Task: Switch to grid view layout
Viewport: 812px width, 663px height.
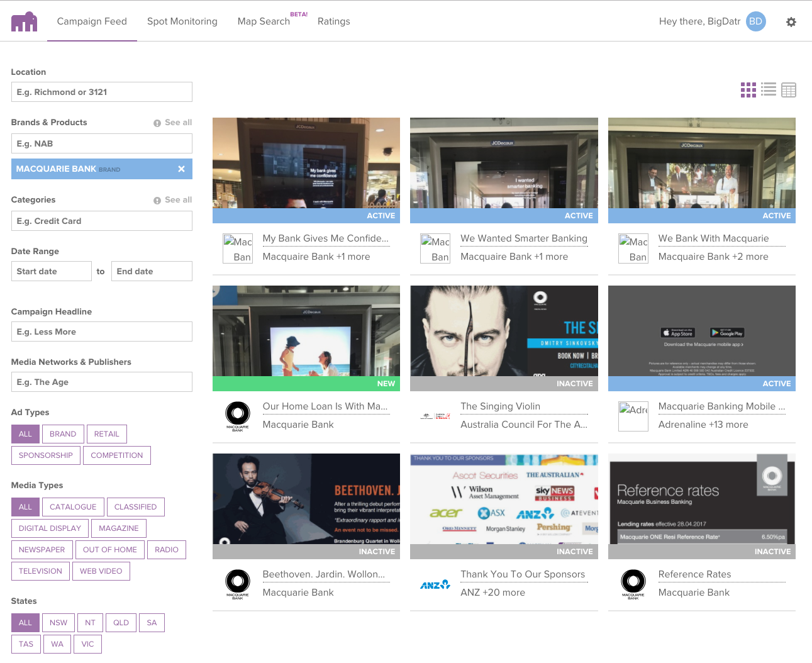Action: [x=748, y=90]
